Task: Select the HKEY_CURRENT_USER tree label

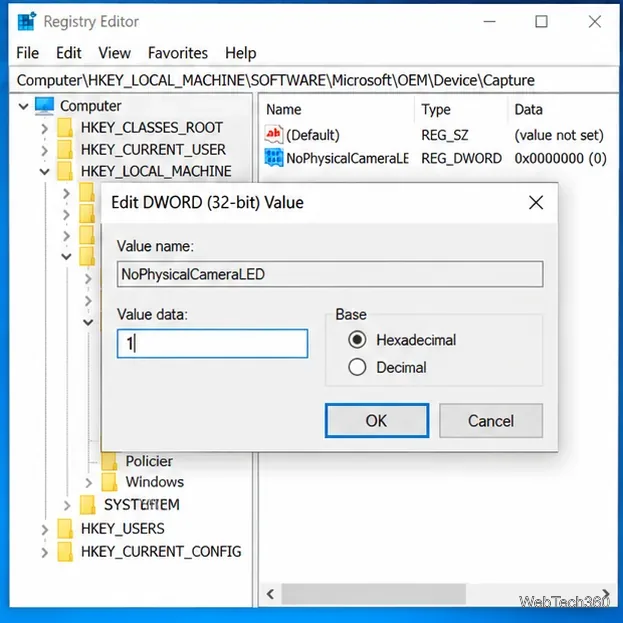Action: point(153,149)
